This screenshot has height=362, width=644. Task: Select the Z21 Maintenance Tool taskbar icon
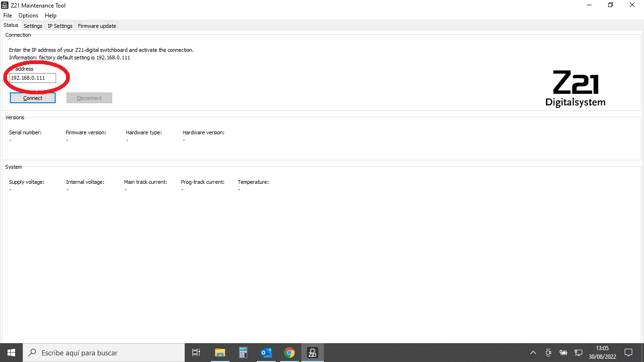pos(313,353)
